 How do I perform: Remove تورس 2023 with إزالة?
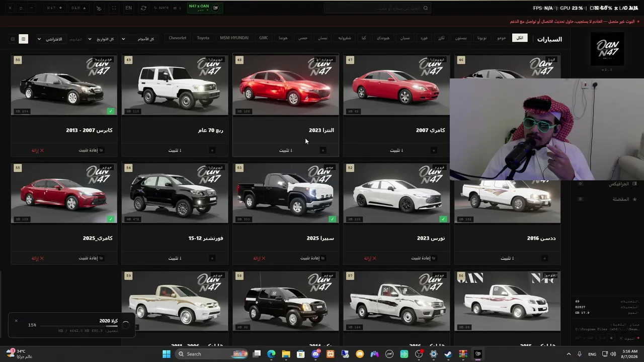coord(370,258)
